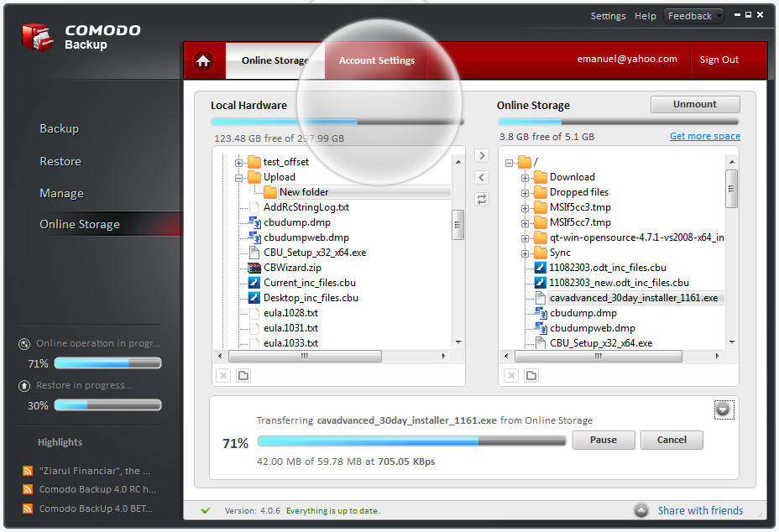The height and width of the screenshot is (532, 779).
Task: Open the Feedback dropdown
Action: [694, 16]
